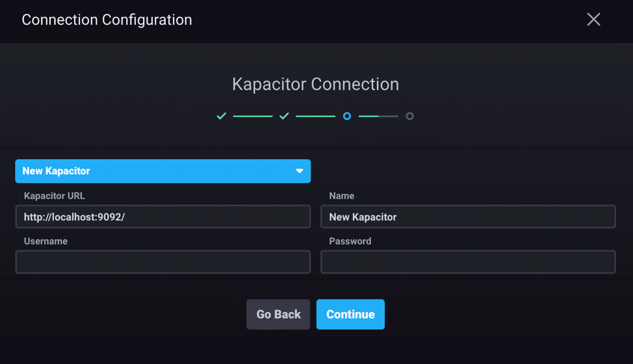Click the Kapacitor Connection heading
The image size is (633, 364).
tap(315, 84)
